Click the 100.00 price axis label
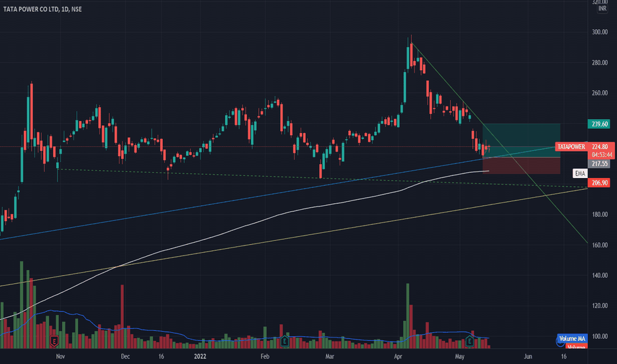Image resolution: width=617 pixels, height=364 pixels. click(600, 336)
